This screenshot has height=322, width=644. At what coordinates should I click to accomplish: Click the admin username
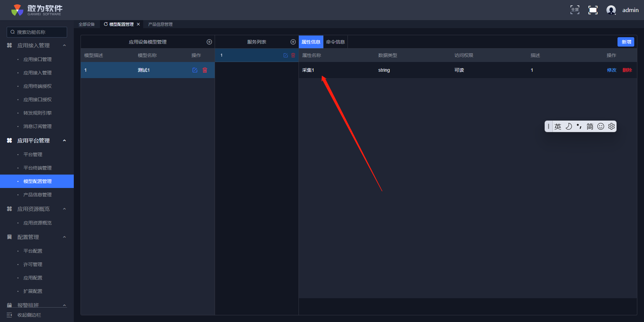point(631,10)
